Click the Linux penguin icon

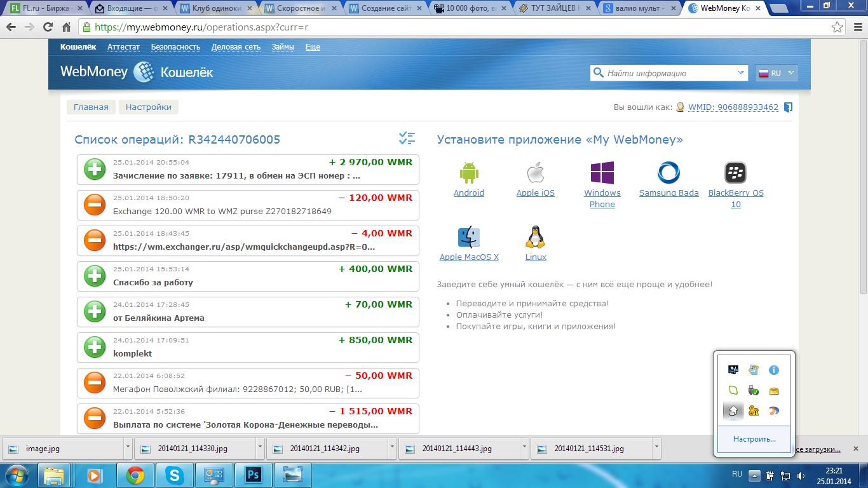tap(535, 237)
